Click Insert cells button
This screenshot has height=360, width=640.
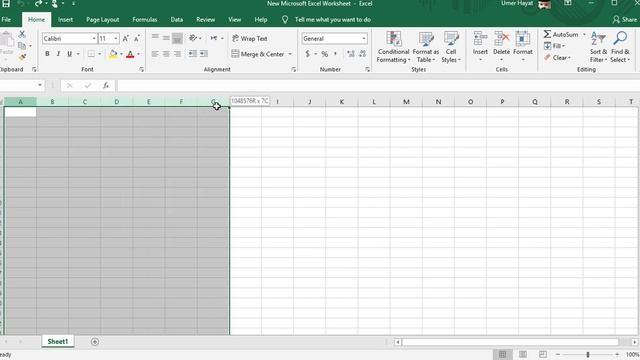click(480, 47)
